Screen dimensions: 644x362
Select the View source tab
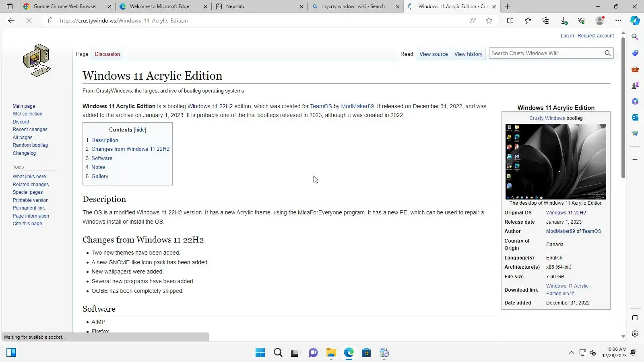(x=433, y=54)
